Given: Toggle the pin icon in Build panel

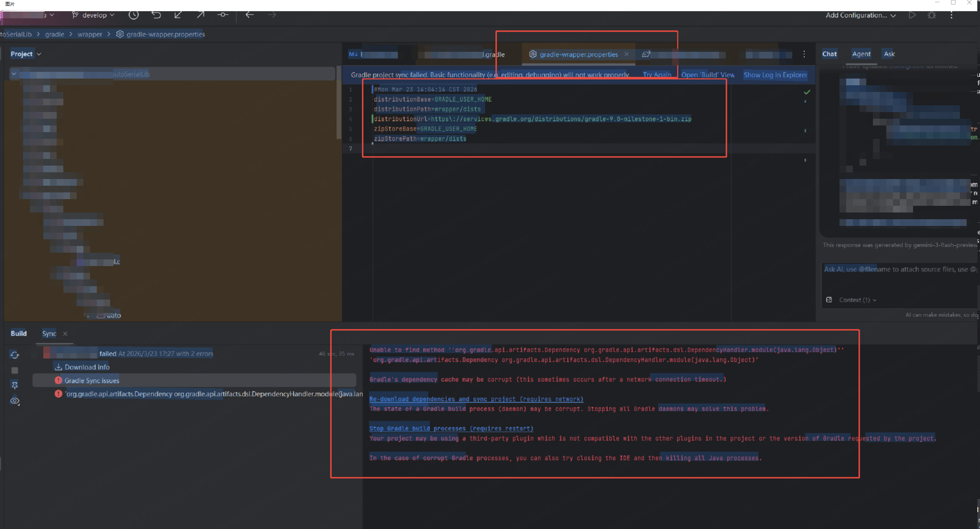Looking at the screenshot, I should coord(15,385).
